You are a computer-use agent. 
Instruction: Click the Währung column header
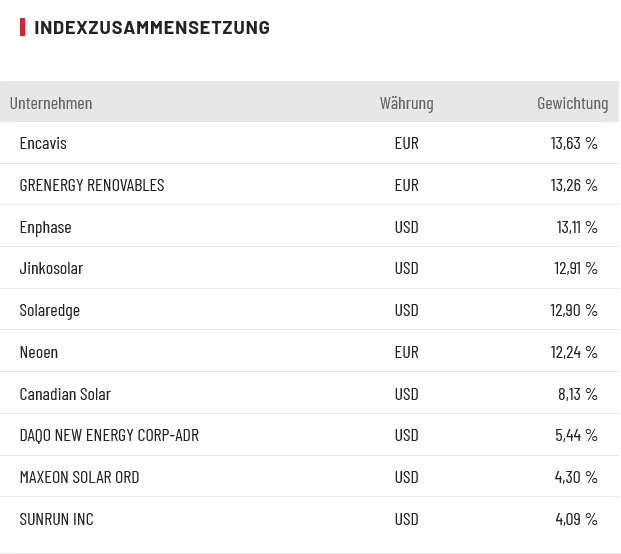pyautogui.click(x=406, y=103)
